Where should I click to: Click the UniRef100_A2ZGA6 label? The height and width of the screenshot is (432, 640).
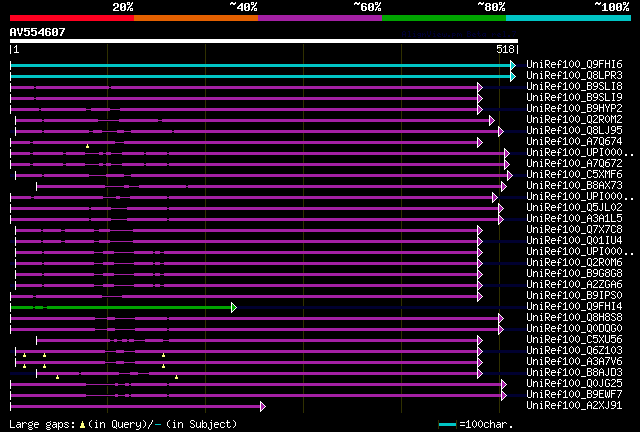574,285
